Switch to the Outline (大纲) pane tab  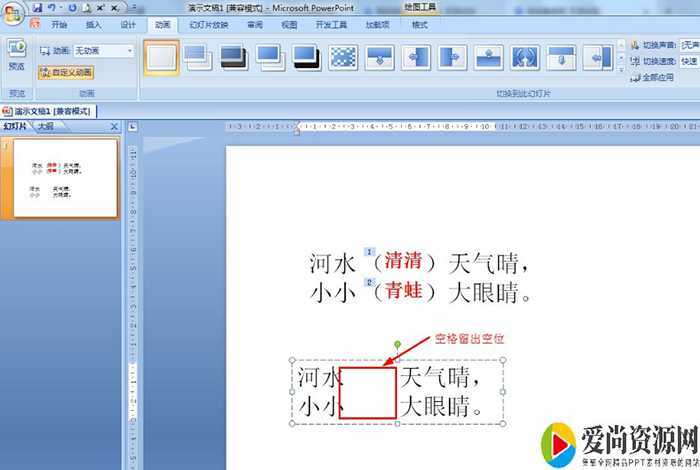click(x=46, y=127)
